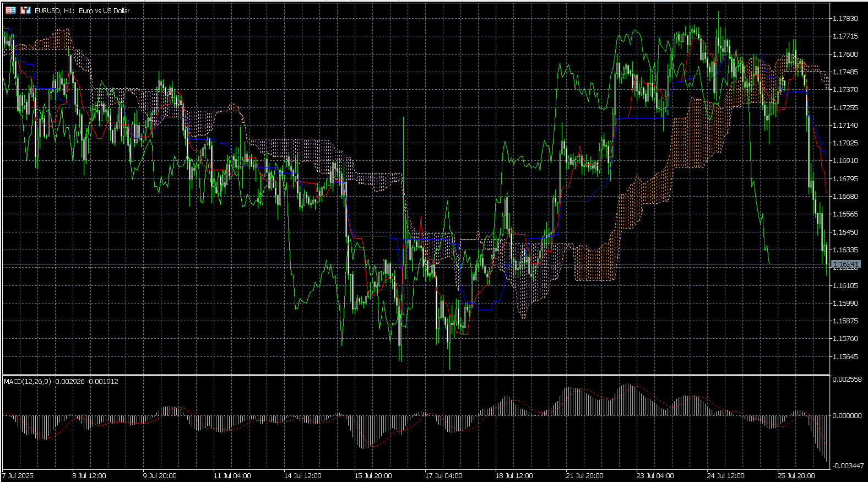Click the 7 Jul 2025 date label
868x482 pixels.
pos(18,475)
